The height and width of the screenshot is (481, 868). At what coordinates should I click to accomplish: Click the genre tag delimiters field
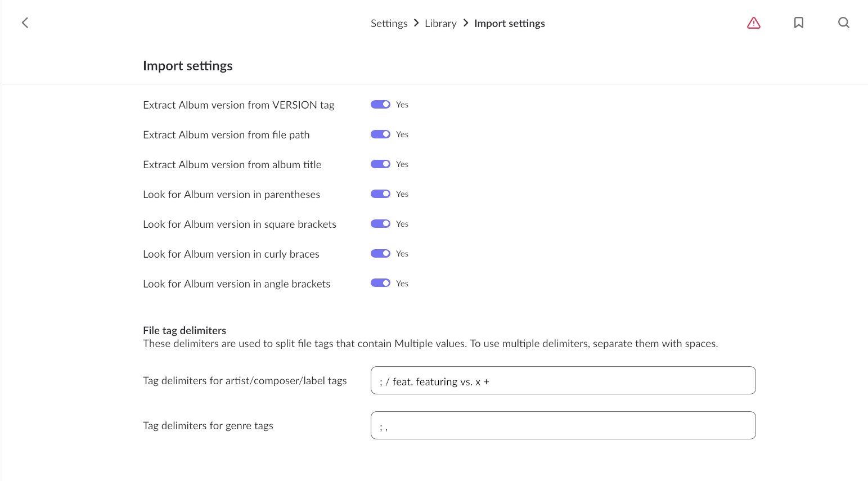(563, 425)
